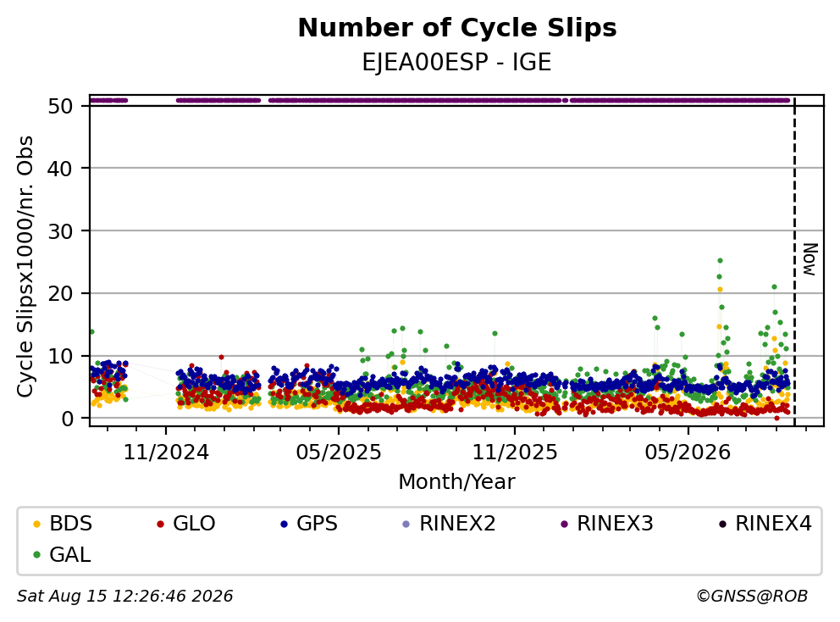The height and width of the screenshot is (622, 840).
Task: Click the y-axis tick label 0
Action: point(67,419)
